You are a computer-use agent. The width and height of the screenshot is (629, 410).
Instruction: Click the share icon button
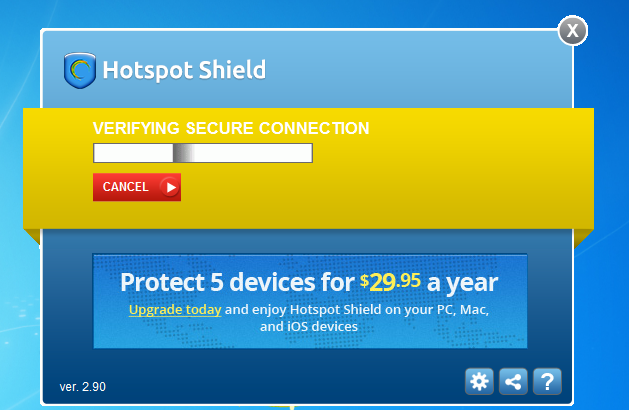coord(513,381)
